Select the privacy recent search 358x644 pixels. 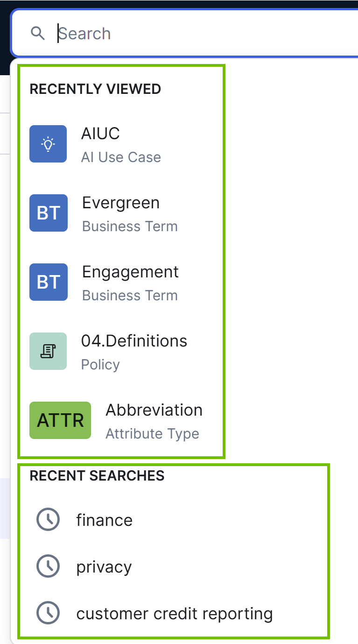104,566
